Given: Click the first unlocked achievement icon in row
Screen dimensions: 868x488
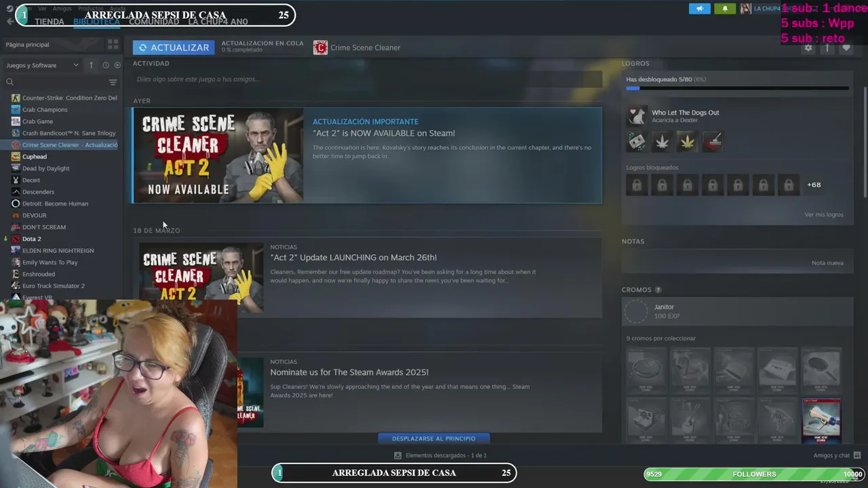Looking at the screenshot, I should point(637,142).
